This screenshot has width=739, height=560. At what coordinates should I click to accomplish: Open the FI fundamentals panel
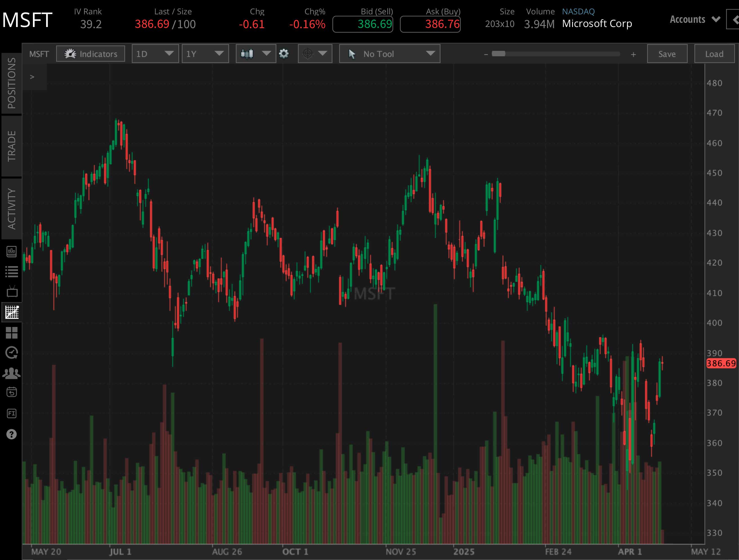pyautogui.click(x=12, y=413)
